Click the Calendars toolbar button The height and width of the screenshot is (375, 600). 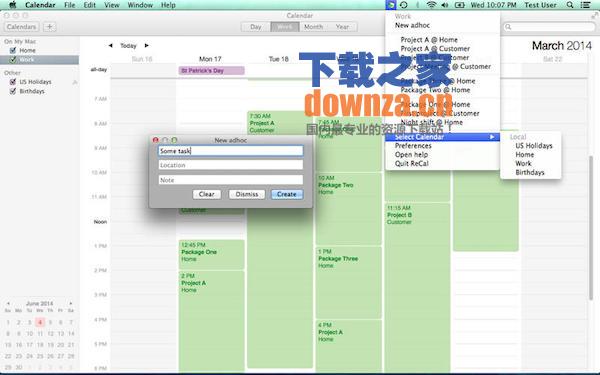21,27
